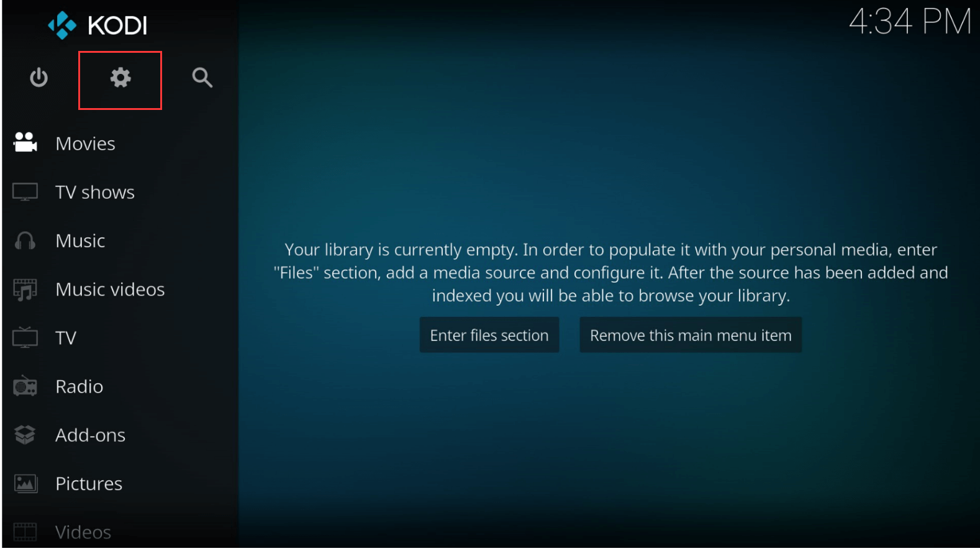This screenshot has height=551, width=980.
Task: Click the Add-ons open box icon
Action: pyautogui.click(x=25, y=435)
